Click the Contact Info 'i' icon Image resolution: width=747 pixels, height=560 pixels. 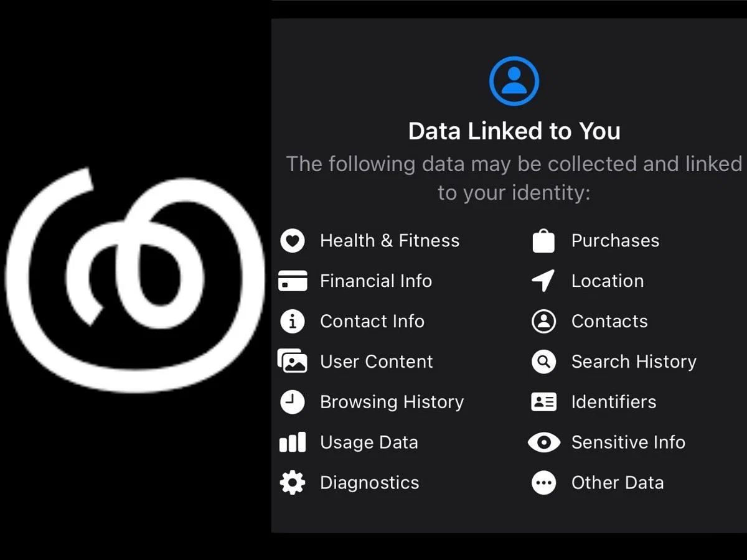pyautogui.click(x=293, y=322)
